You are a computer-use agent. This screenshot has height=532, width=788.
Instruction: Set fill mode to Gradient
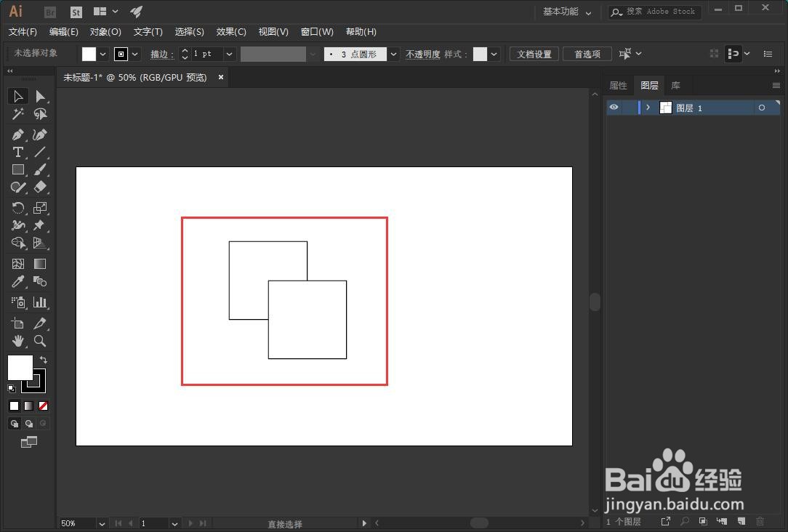pos(28,406)
